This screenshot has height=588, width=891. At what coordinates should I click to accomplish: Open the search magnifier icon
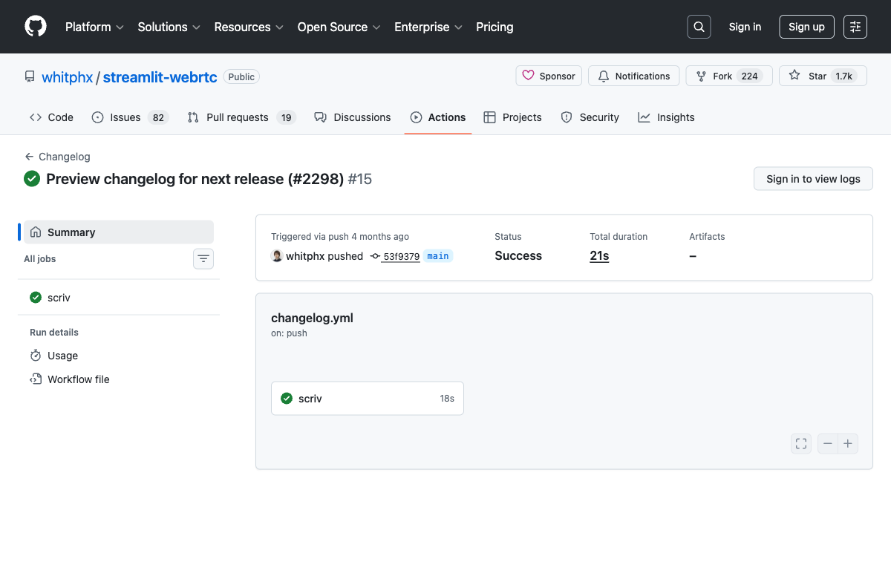coord(699,27)
